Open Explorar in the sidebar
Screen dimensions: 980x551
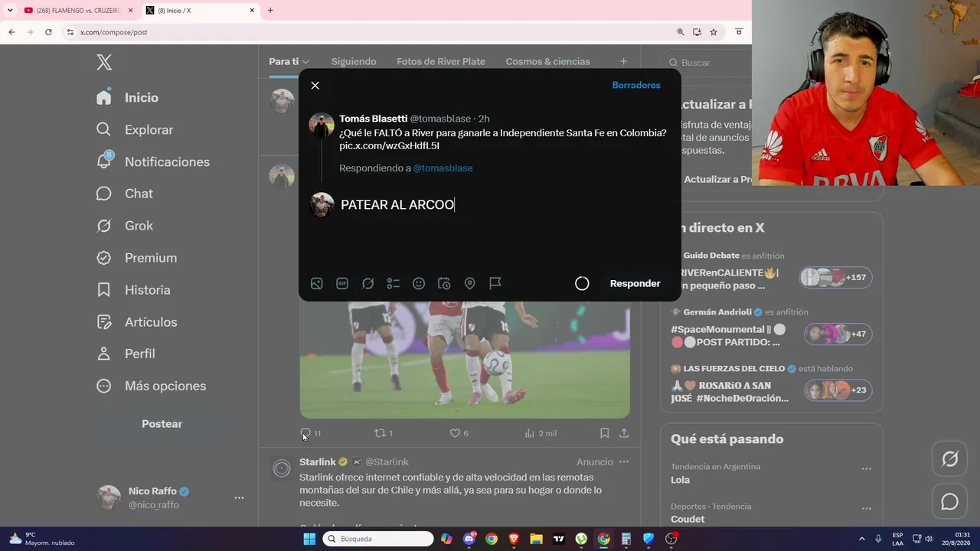(135, 130)
